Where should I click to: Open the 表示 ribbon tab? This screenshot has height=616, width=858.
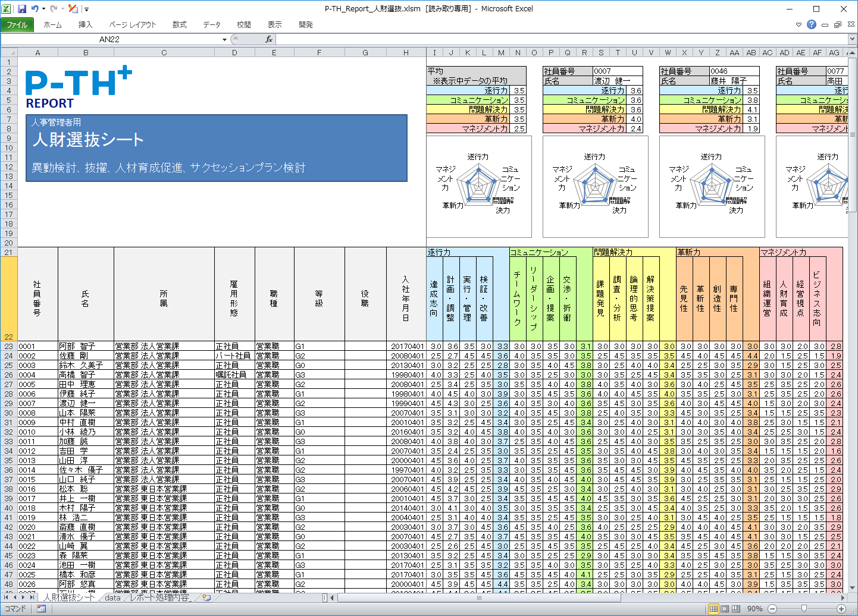tap(275, 24)
